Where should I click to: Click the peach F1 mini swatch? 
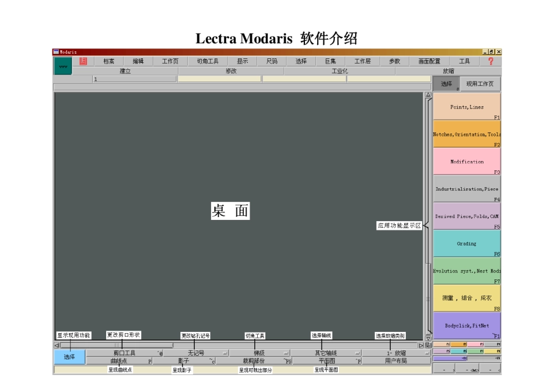(x=441, y=344)
